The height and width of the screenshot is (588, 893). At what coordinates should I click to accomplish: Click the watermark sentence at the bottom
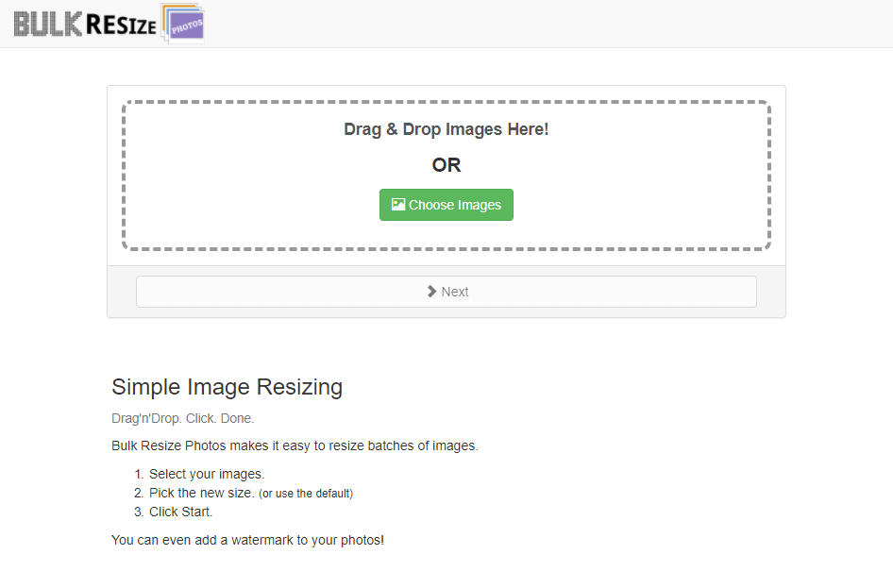[247, 540]
